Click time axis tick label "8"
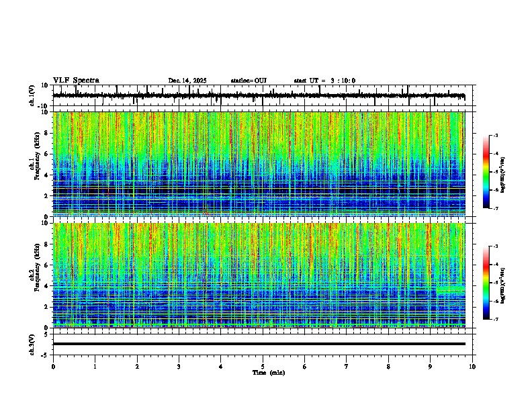Screen dimensions: 532x411 (388, 367)
